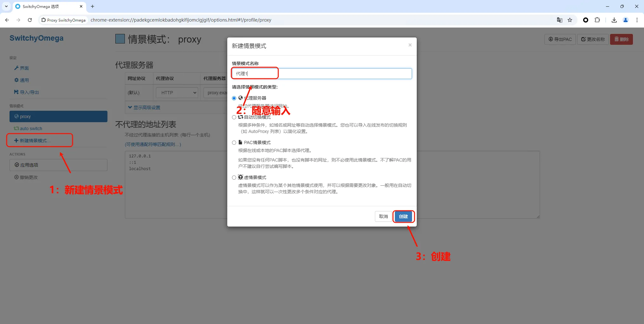
Task: Click the wrench icon next to 界面
Action: click(16, 68)
